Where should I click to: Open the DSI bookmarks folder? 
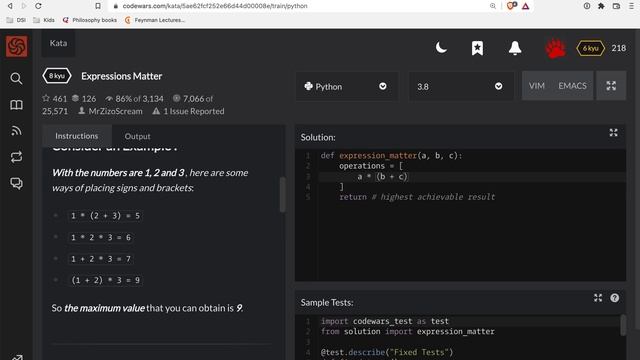pyautogui.click(x=16, y=20)
